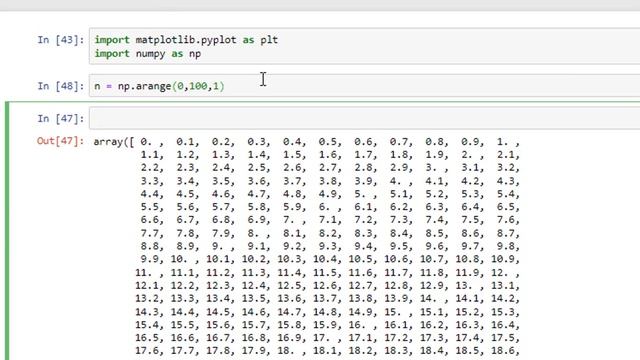Click output value 13.2
Viewport: 640px width, 360px height.
point(147,298)
